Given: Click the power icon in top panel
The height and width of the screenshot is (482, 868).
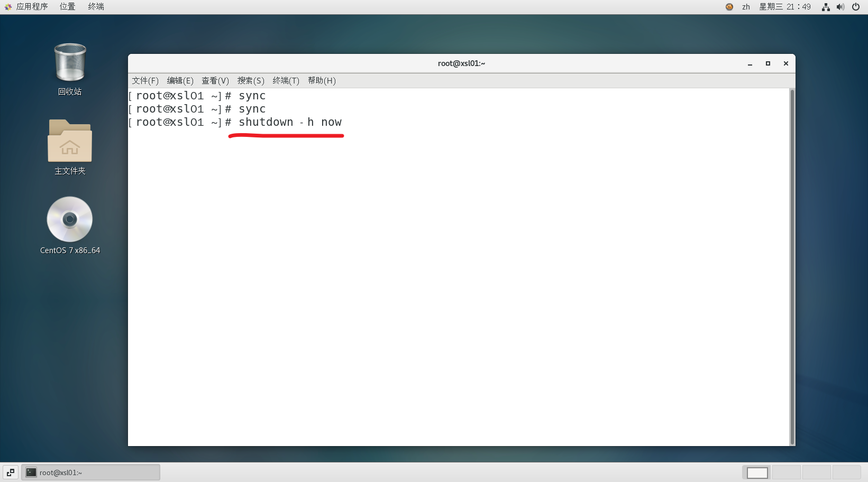Looking at the screenshot, I should [856, 7].
